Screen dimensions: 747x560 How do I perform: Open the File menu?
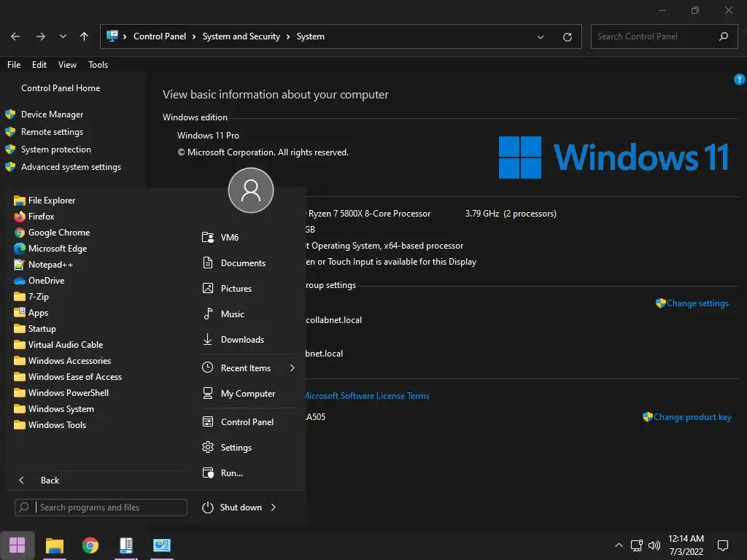[14, 65]
